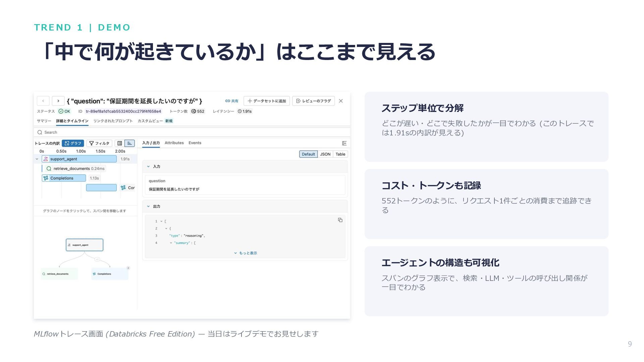Click the latency 1.91s clock badge
The width and height of the screenshot is (644, 362).
tap(245, 111)
